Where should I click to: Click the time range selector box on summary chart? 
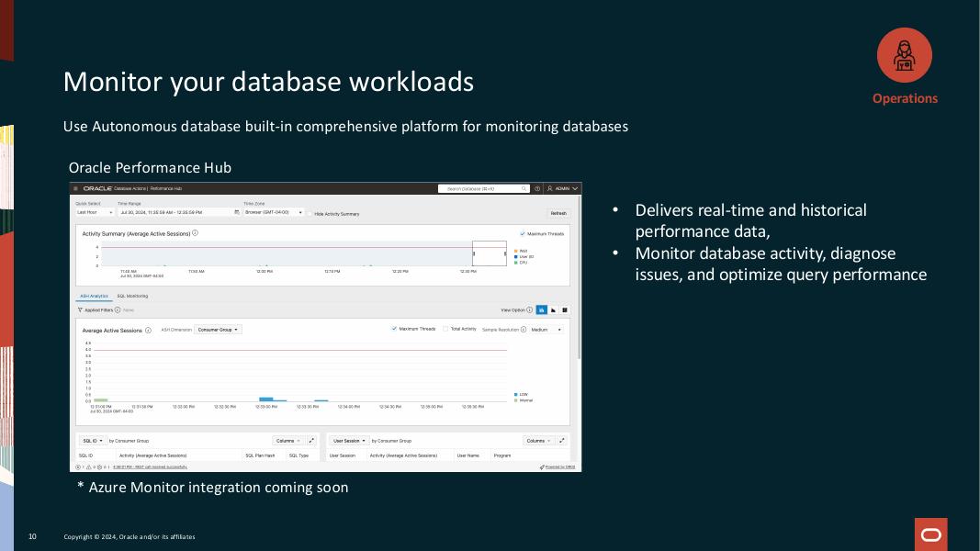click(x=490, y=253)
